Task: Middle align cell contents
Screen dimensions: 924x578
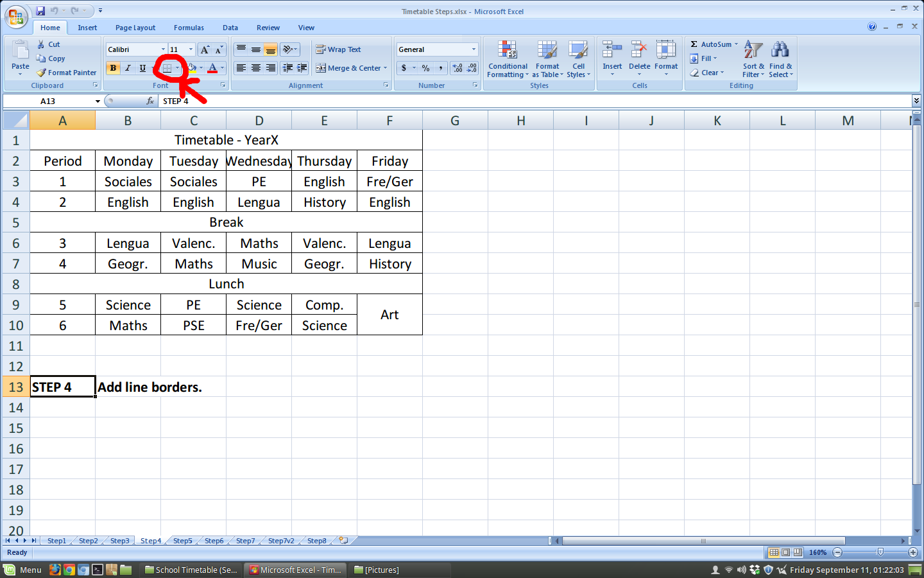Action: 256,49
